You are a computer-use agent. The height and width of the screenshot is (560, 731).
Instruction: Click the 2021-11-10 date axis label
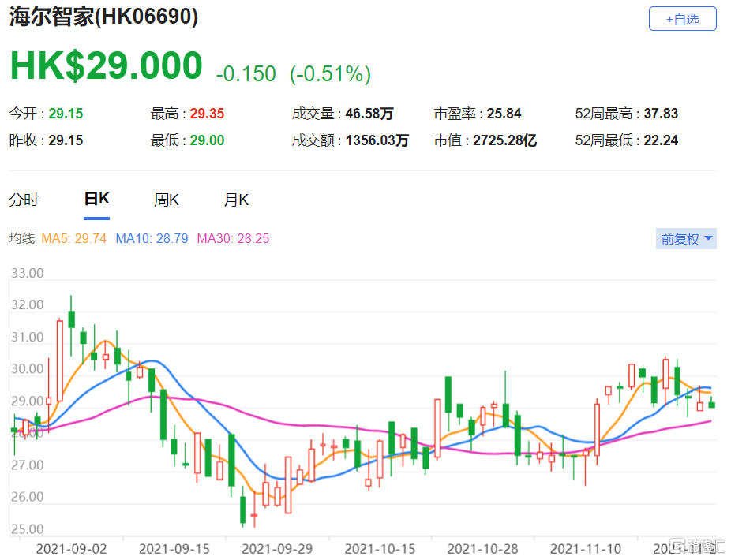coord(586,549)
